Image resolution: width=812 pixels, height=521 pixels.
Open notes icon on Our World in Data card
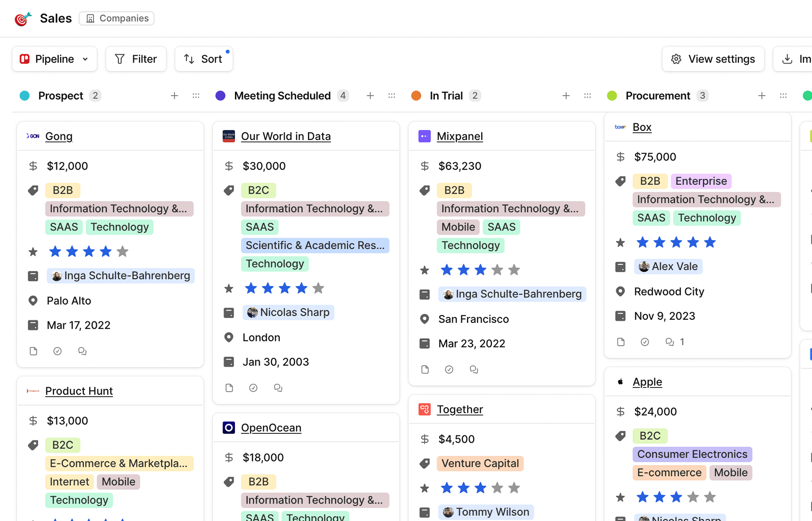pyautogui.click(x=229, y=388)
